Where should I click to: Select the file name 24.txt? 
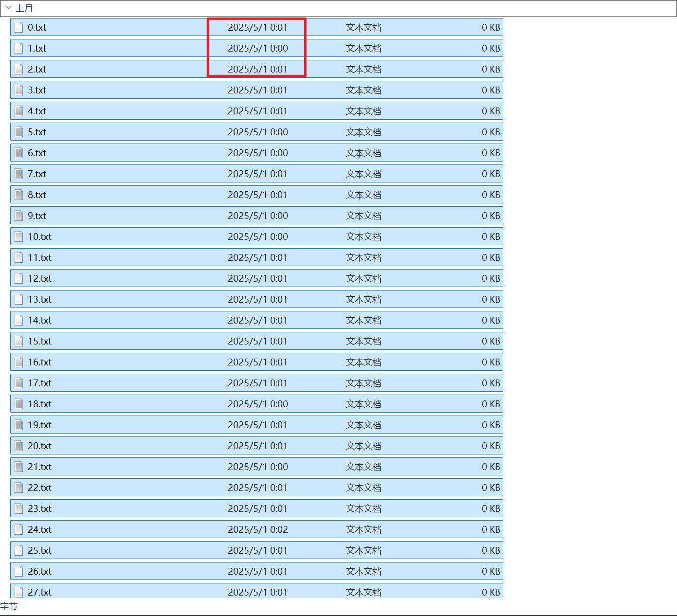coord(39,529)
